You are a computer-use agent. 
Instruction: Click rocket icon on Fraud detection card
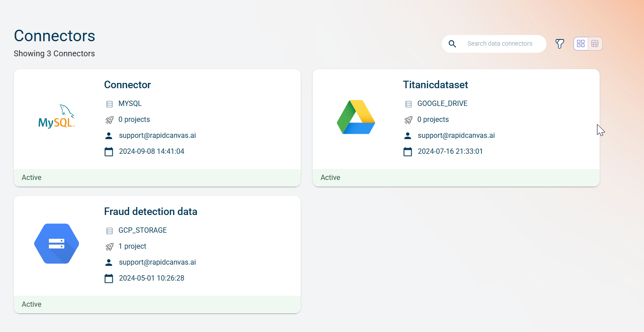[110, 246]
